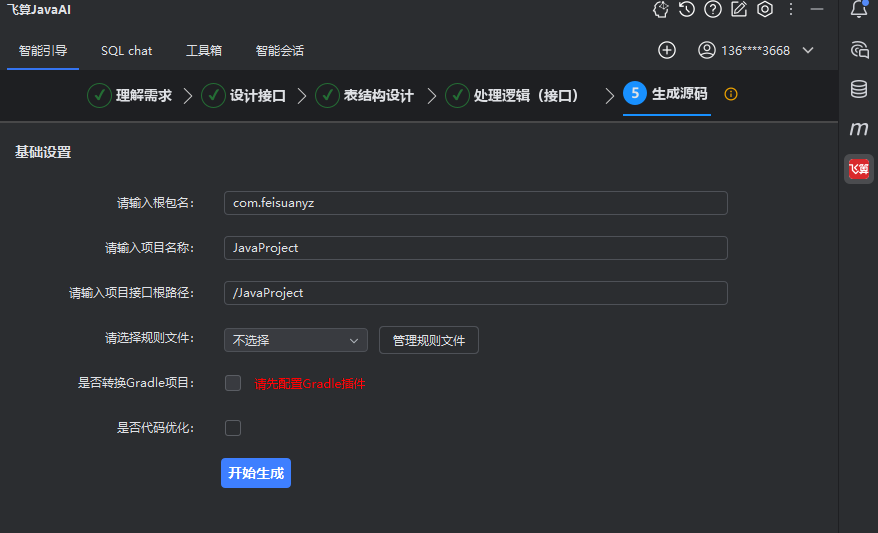Click the account name 136****3668
Screen dimensions: 878x533
755,50
